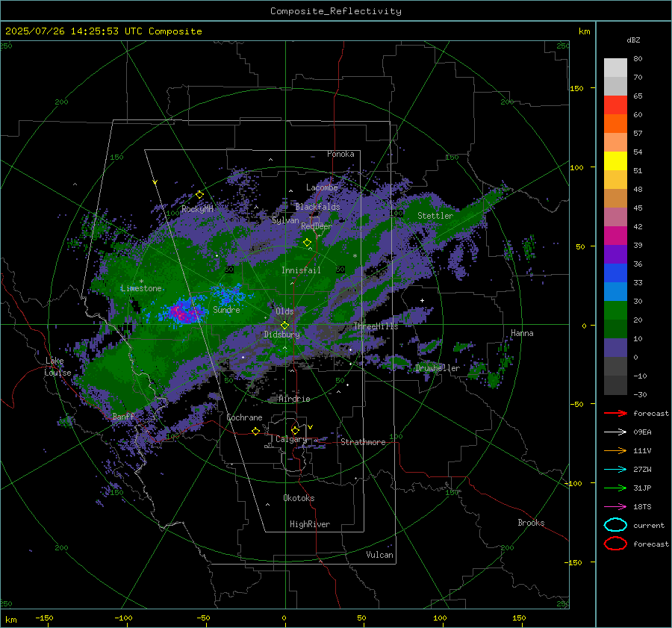Select the 'Airdrie' city label
Image resolution: width=672 pixels, height=628 pixels.
pyautogui.click(x=294, y=399)
